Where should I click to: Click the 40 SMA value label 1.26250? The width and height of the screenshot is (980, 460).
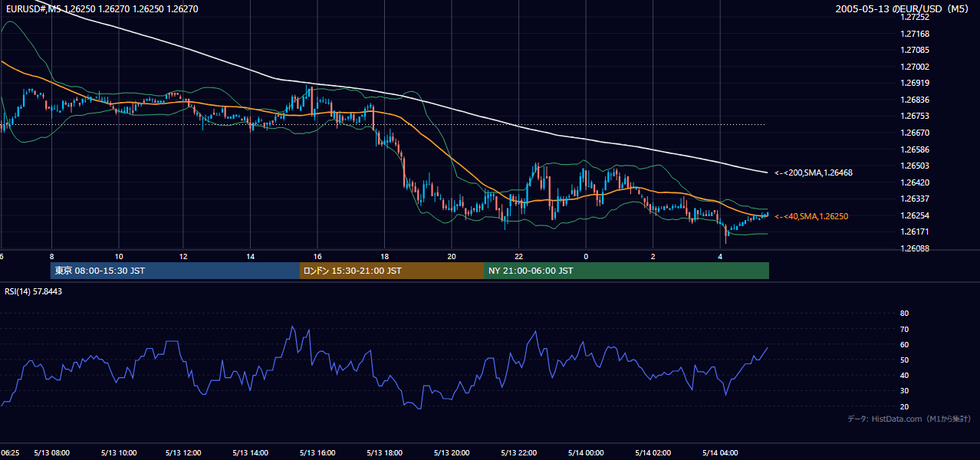coord(811,216)
